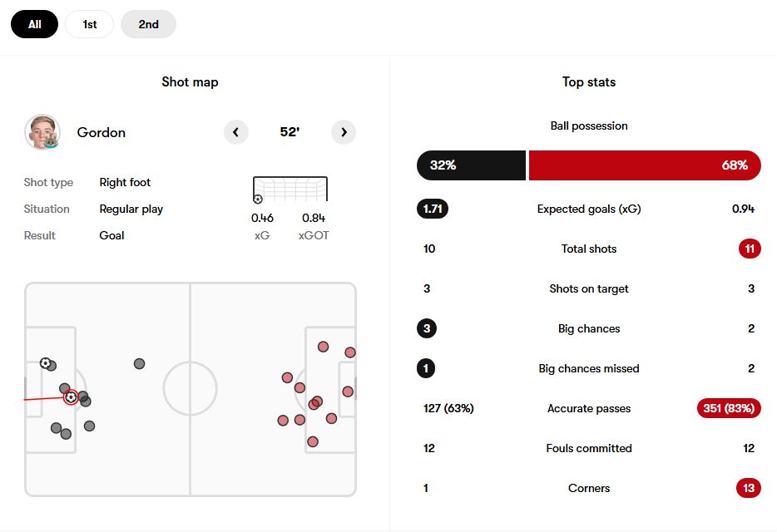The image size is (777, 532).
Task: Select the All period filter
Action: [34, 24]
